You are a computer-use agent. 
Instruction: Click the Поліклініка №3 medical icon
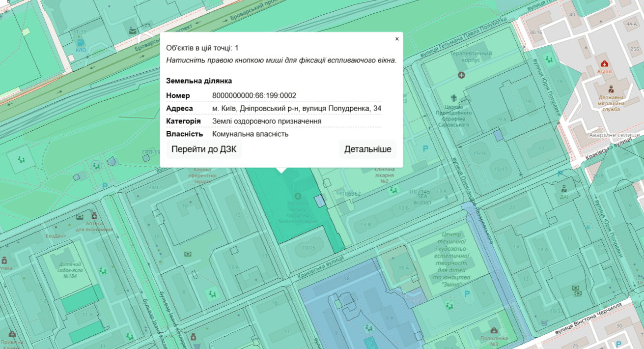coord(494,331)
